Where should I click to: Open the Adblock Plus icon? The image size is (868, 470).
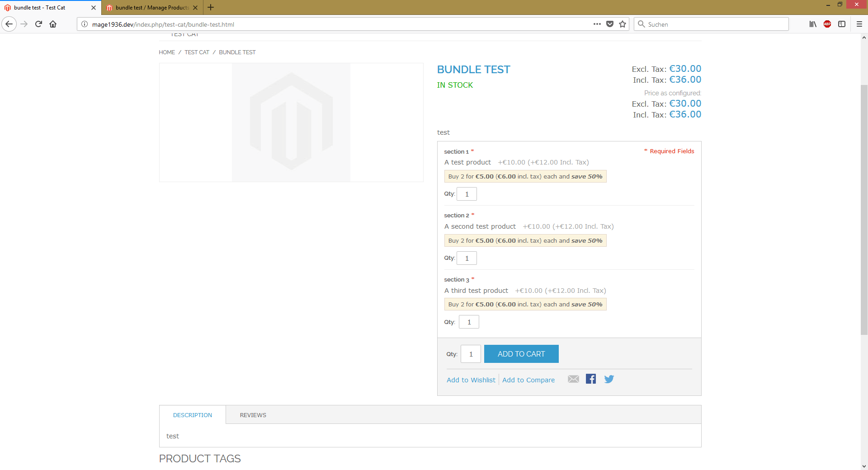[x=827, y=24]
